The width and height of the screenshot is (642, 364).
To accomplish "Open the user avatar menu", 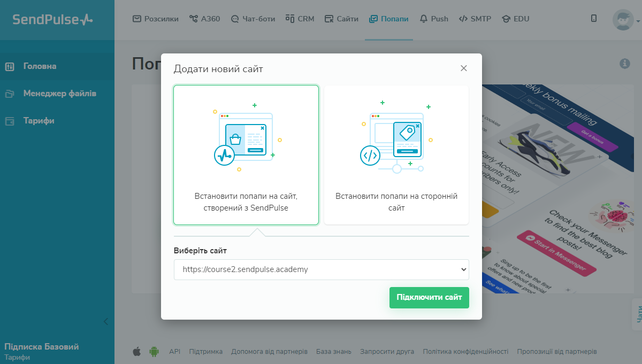I will pos(625,20).
